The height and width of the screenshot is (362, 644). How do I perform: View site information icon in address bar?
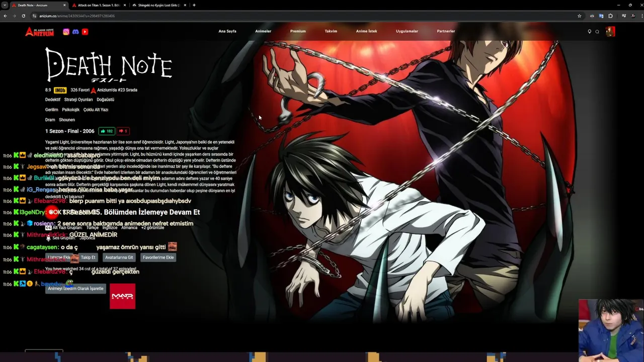pos(34,16)
